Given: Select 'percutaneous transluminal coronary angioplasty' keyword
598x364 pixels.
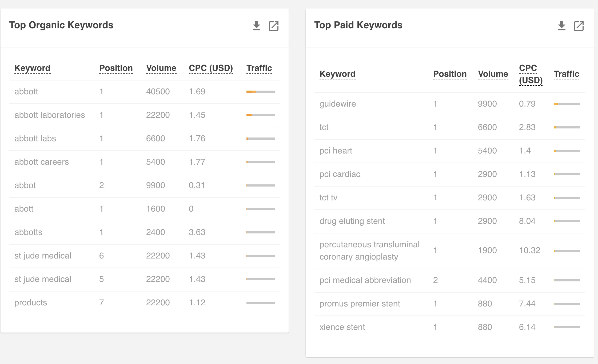Looking at the screenshot, I should 369,251.
